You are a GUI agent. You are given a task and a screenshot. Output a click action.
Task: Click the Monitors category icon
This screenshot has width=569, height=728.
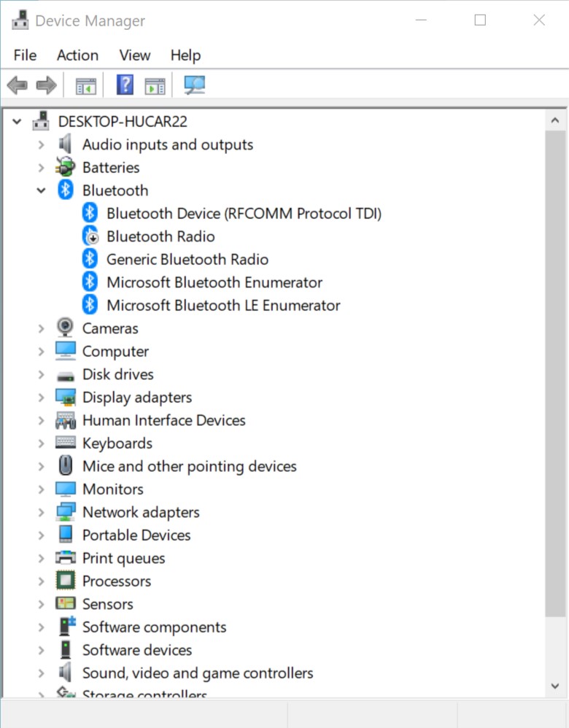pyautogui.click(x=66, y=489)
